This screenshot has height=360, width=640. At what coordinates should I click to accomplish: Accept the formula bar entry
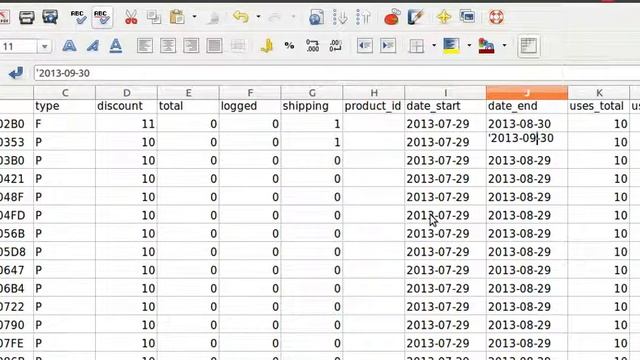point(16,73)
